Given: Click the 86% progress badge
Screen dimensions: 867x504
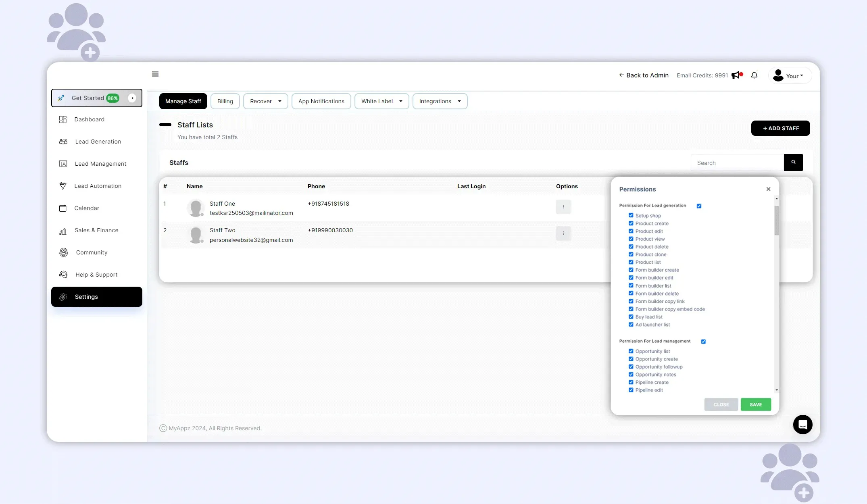Looking at the screenshot, I should 113,98.
